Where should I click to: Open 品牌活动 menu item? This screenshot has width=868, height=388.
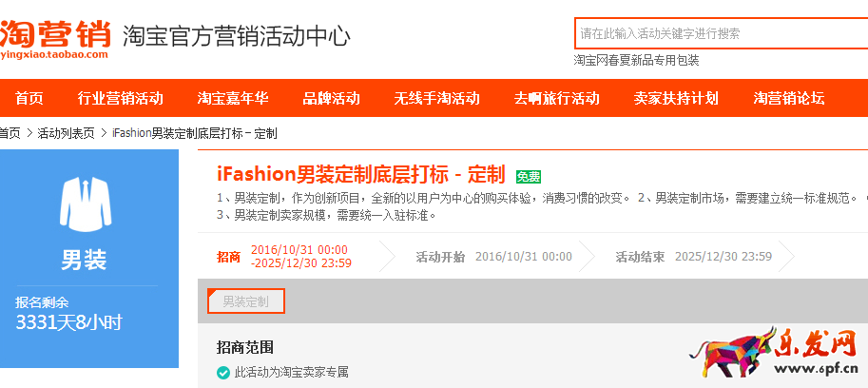331,99
